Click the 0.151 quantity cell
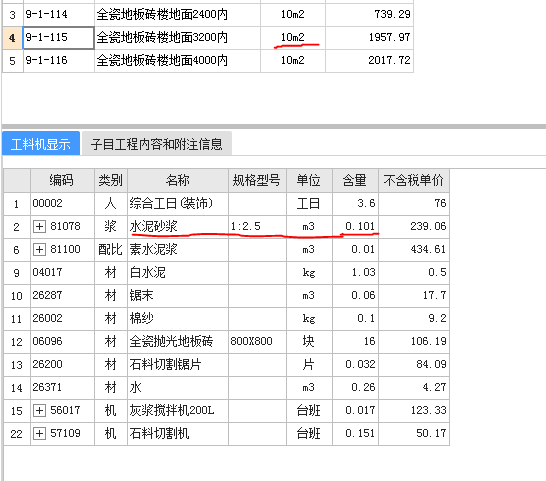The width and height of the screenshot is (546, 481). pyautogui.click(x=355, y=434)
